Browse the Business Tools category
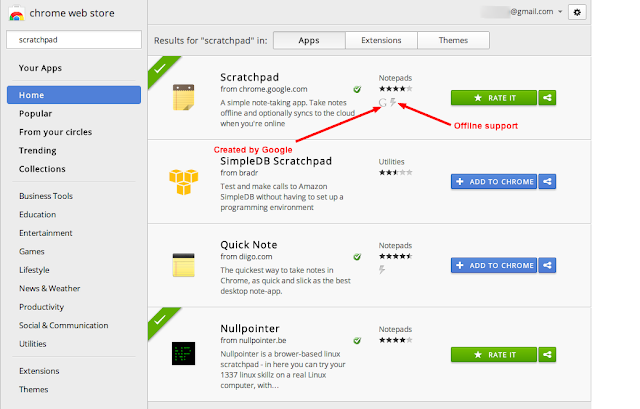640x409 pixels. [46, 196]
